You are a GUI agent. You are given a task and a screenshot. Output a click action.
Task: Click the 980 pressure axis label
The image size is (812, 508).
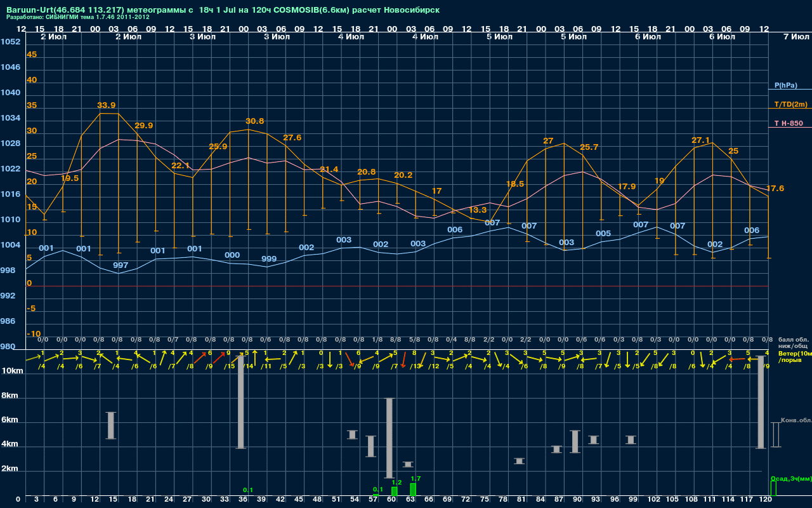8,347
